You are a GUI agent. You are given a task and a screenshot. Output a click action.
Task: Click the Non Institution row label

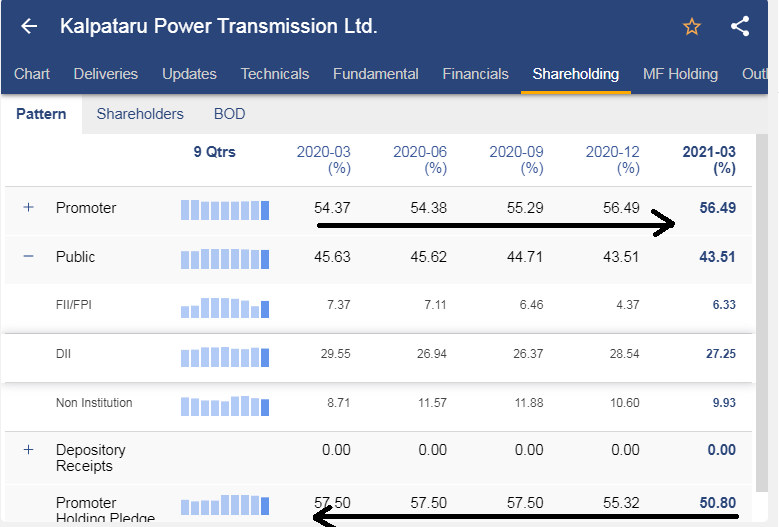tap(94, 402)
